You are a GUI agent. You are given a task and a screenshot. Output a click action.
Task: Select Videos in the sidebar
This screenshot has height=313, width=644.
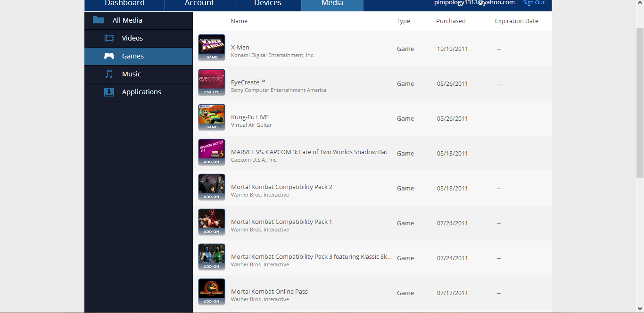(x=139, y=38)
